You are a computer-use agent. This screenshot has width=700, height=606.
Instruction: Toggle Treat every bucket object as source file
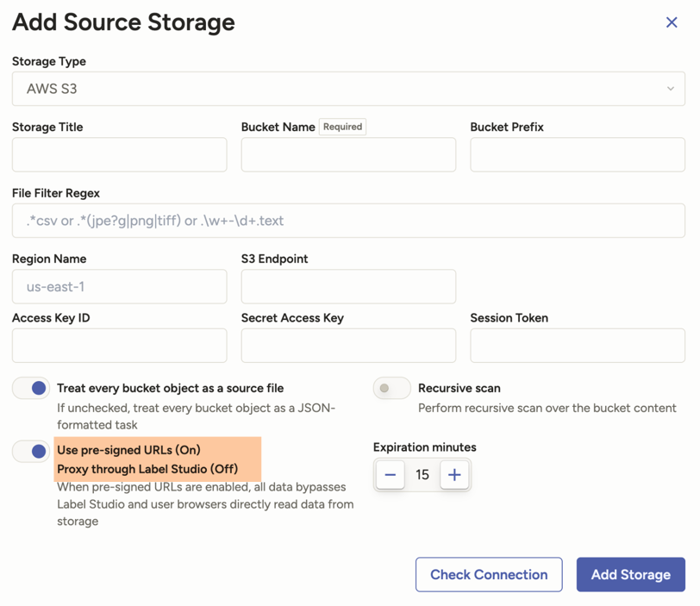point(31,389)
